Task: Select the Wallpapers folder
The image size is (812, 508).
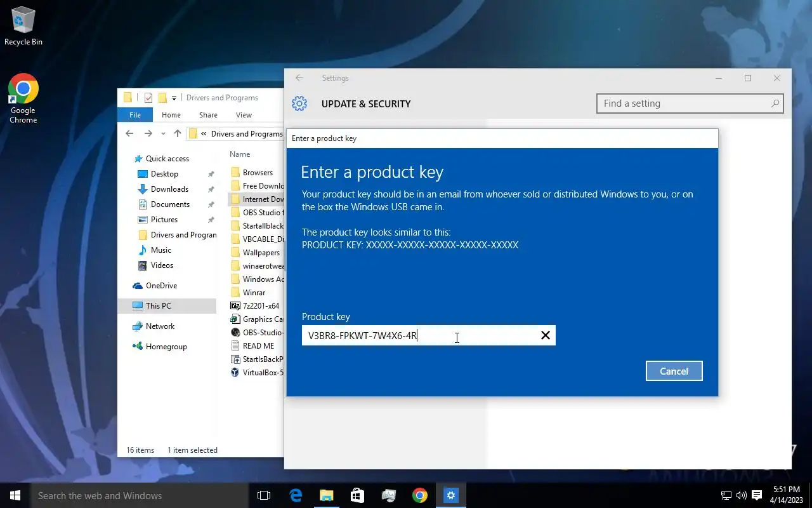Action: (261, 253)
